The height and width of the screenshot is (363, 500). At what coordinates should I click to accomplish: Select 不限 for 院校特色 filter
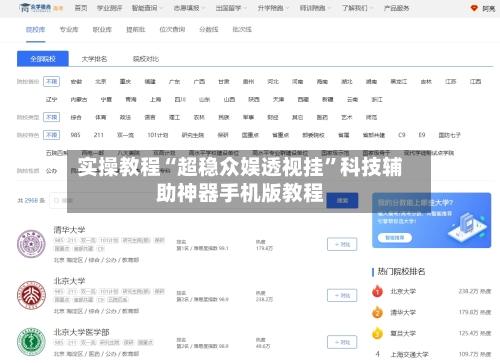51,135
